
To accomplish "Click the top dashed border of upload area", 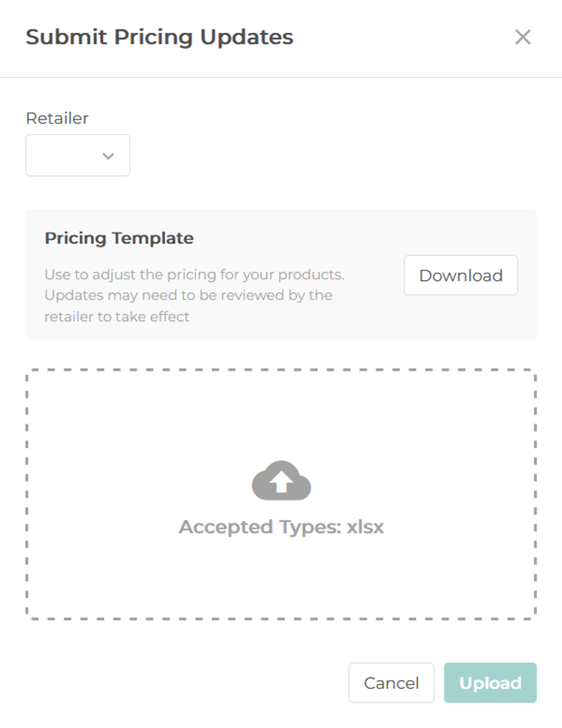I will tap(281, 370).
